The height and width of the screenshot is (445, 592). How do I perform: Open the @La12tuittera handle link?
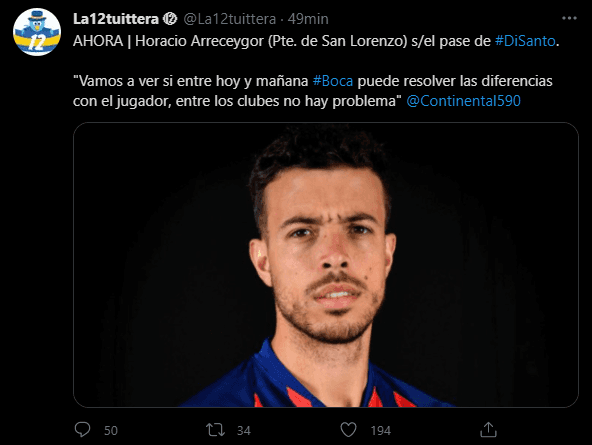[230, 19]
